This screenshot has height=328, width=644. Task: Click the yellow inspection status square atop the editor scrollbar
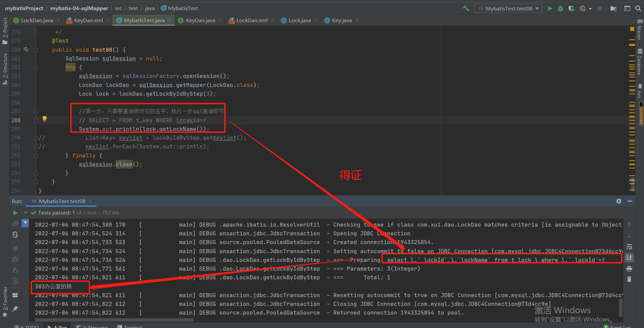[x=632, y=29]
